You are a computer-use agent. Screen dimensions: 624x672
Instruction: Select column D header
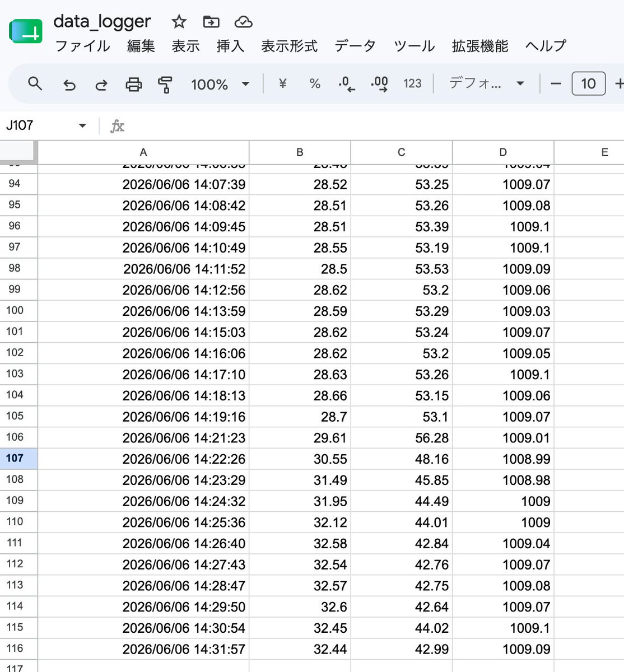(503, 152)
